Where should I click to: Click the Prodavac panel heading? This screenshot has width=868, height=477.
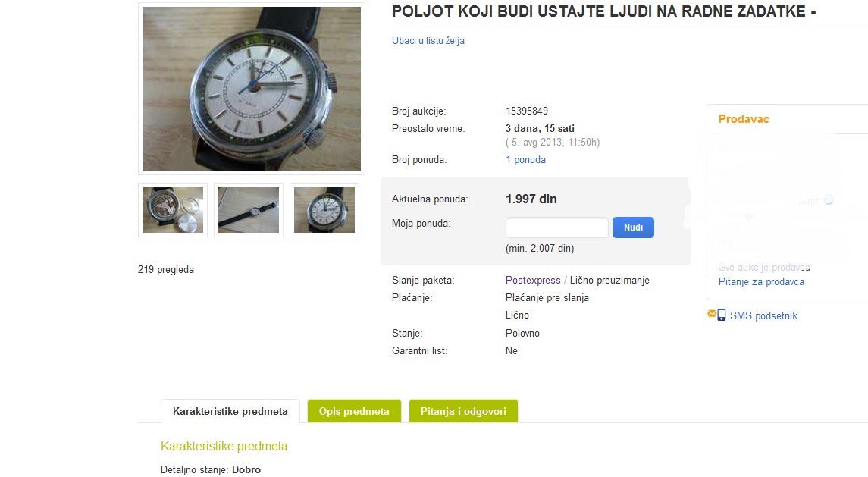click(x=744, y=118)
